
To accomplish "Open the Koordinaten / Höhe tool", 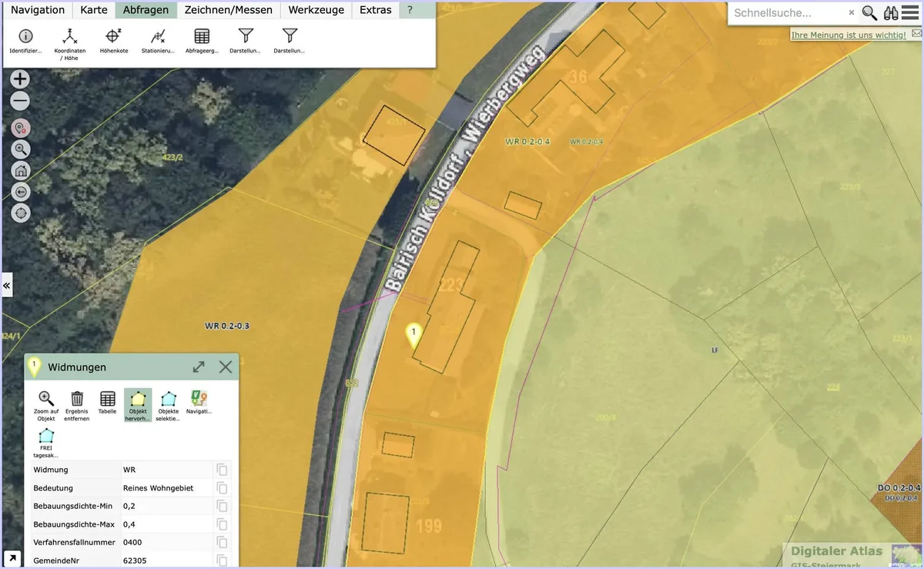I will (x=70, y=44).
